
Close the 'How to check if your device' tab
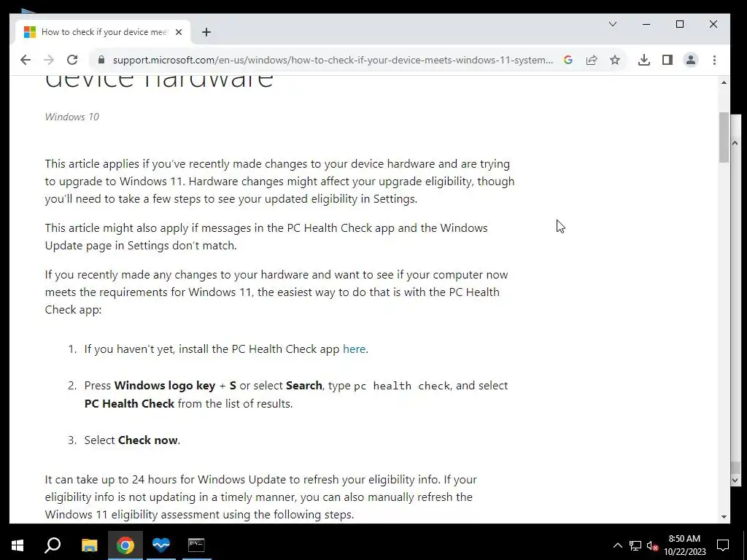point(179,32)
